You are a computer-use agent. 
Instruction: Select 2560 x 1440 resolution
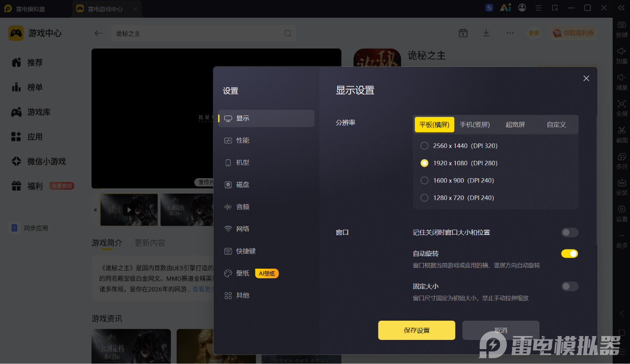pos(424,146)
